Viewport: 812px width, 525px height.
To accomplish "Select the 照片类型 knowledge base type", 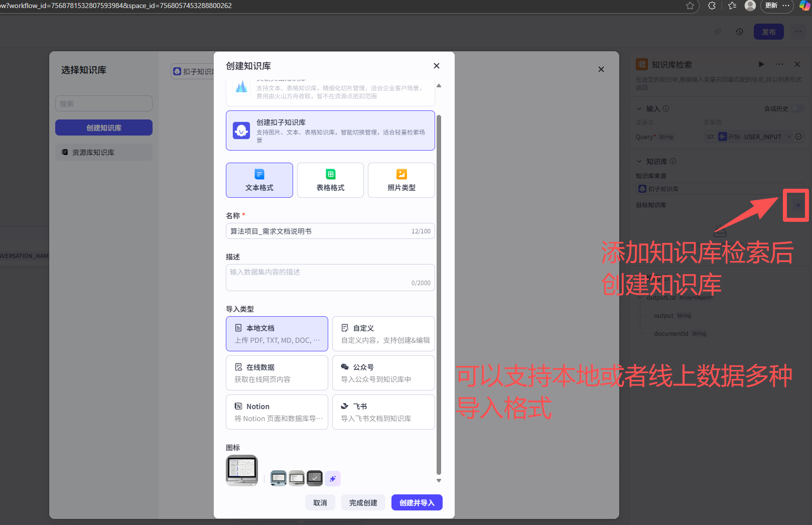I will click(401, 180).
